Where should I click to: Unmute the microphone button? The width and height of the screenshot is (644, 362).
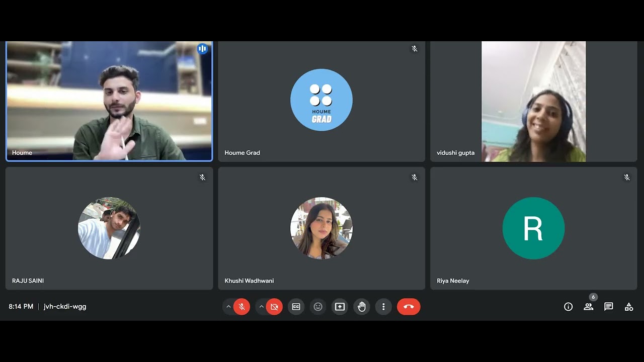pyautogui.click(x=242, y=307)
